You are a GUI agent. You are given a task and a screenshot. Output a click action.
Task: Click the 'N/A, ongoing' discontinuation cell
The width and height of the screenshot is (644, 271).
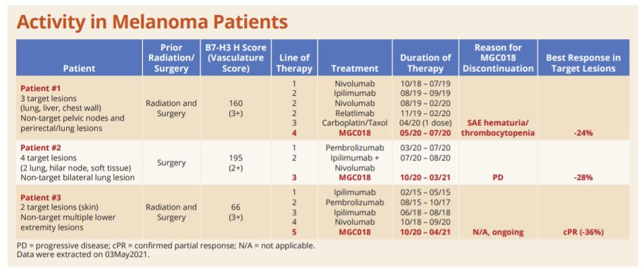[x=498, y=231]
